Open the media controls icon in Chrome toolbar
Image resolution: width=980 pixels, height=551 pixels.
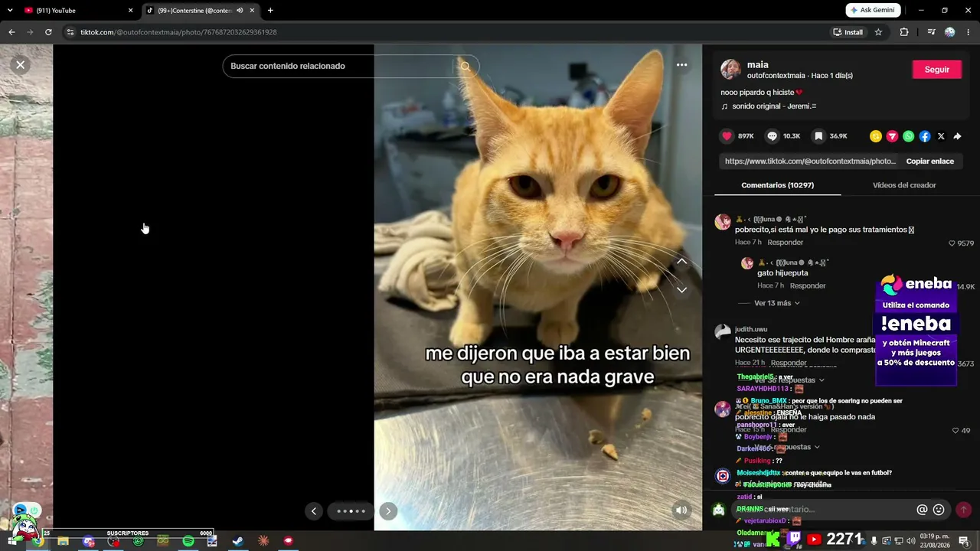pyautogui.click(x=931, y=32)
